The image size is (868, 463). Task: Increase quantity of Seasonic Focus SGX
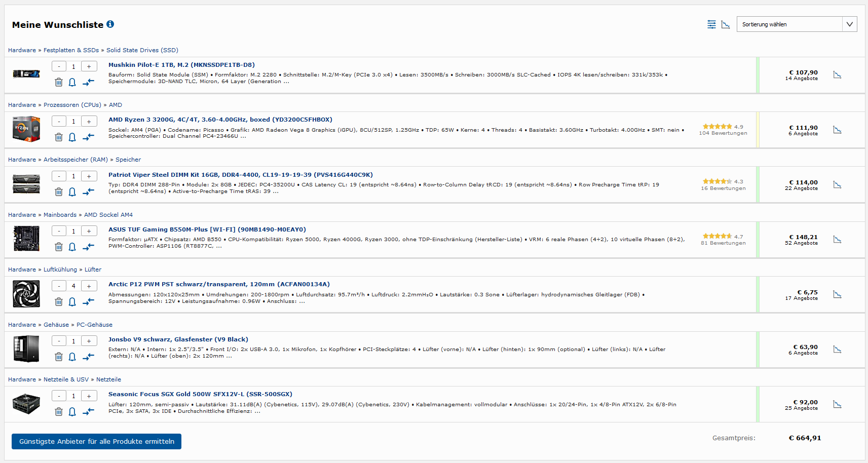click(x=89, y=396)
